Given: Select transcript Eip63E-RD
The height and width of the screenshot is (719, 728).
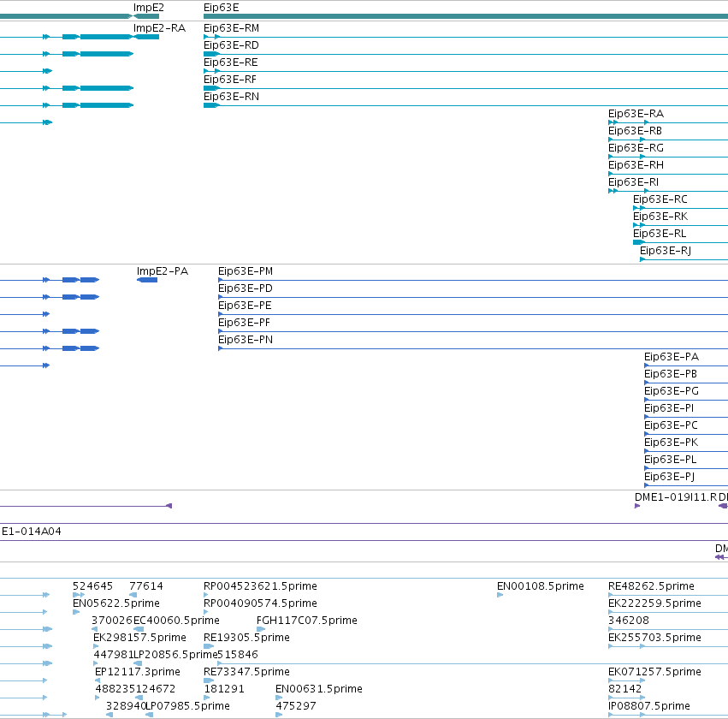Looking at the screenshot, I should click(x=231, y=45).
